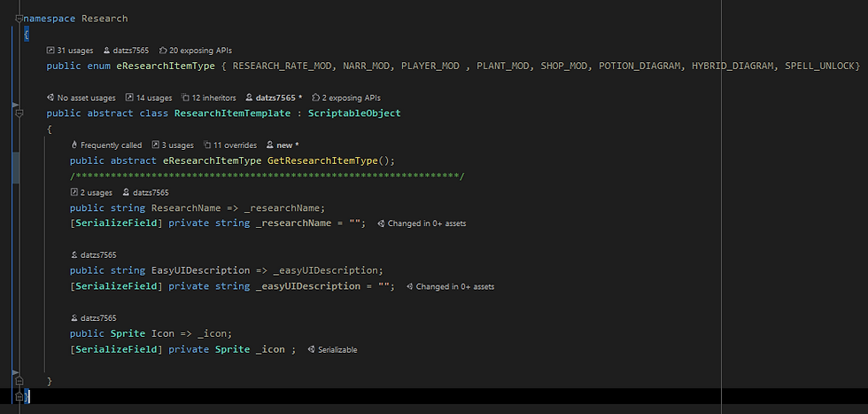
Task: Open the '2 exposing APIs' code lens
Action: click(346, 98)
